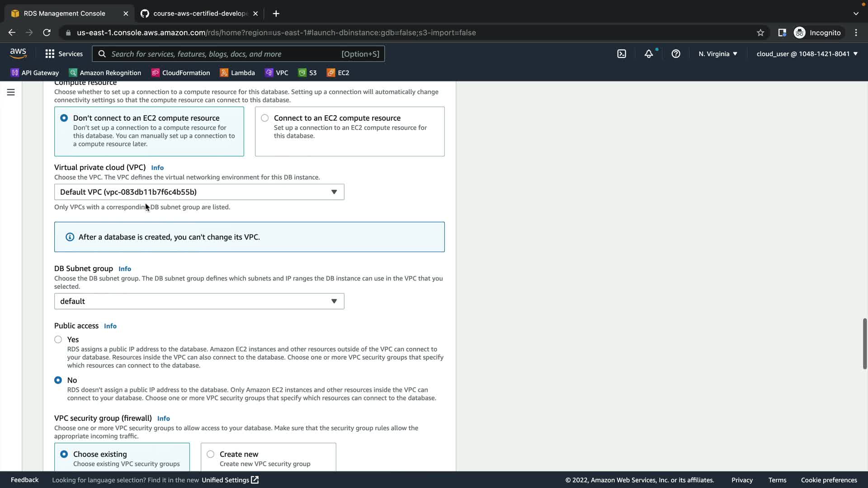The height and width of the screenshot is (488, 868).
Task: Select Connect to an EC2 compute resource
Action: 265,118
